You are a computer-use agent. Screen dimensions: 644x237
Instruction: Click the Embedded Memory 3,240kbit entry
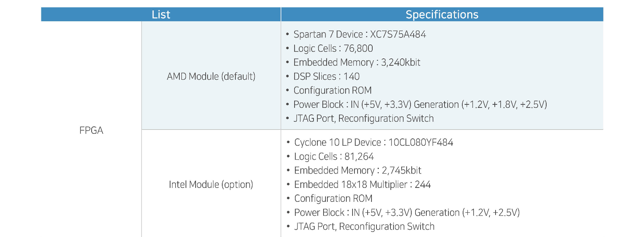[357, 63]
